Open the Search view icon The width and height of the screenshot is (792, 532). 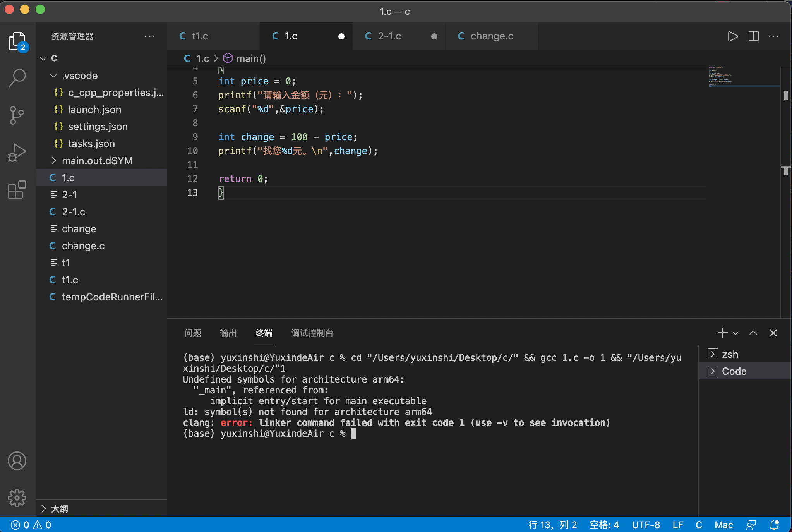[x=17, y=78]
